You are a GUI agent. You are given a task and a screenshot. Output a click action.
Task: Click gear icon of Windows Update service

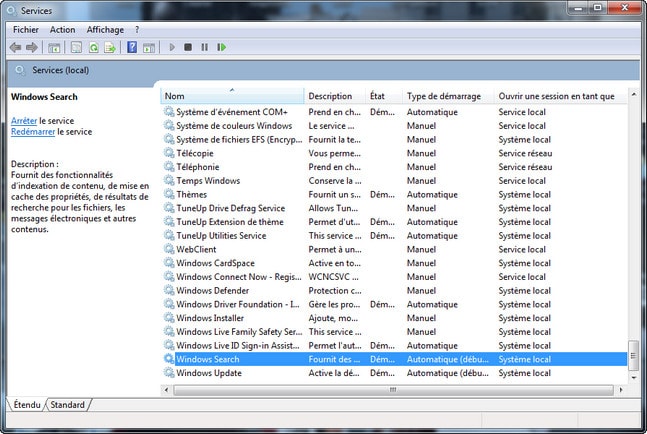click(169, 373)
